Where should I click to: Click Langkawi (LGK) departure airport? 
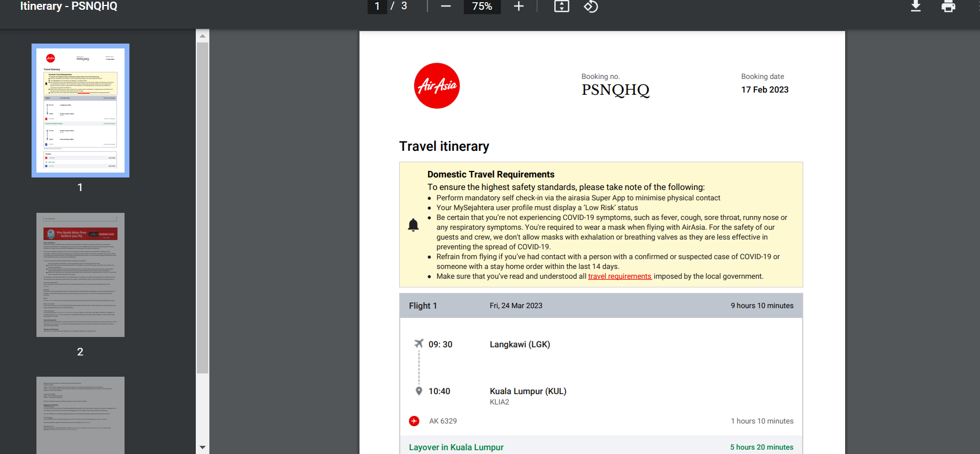pos(520,345)
